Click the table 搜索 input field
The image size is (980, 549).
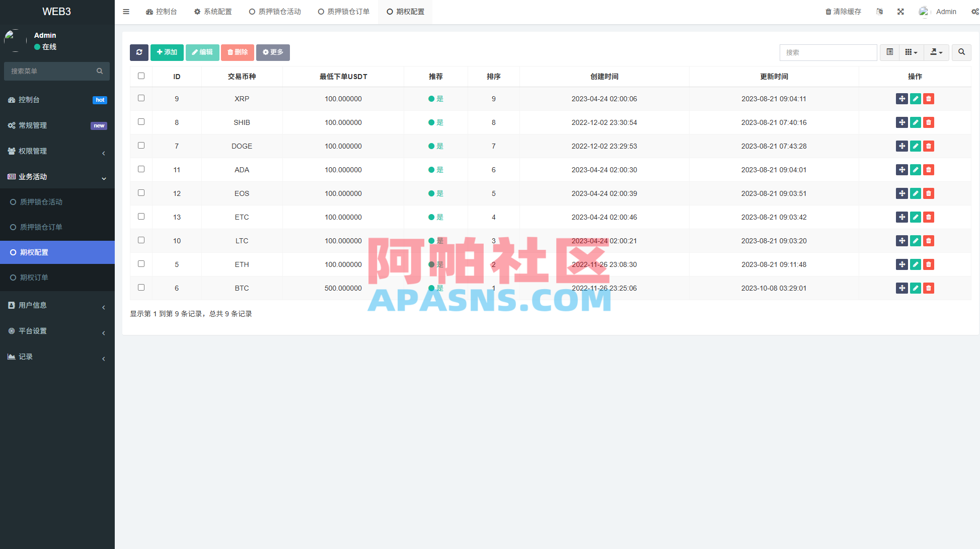tap(828, 52)
